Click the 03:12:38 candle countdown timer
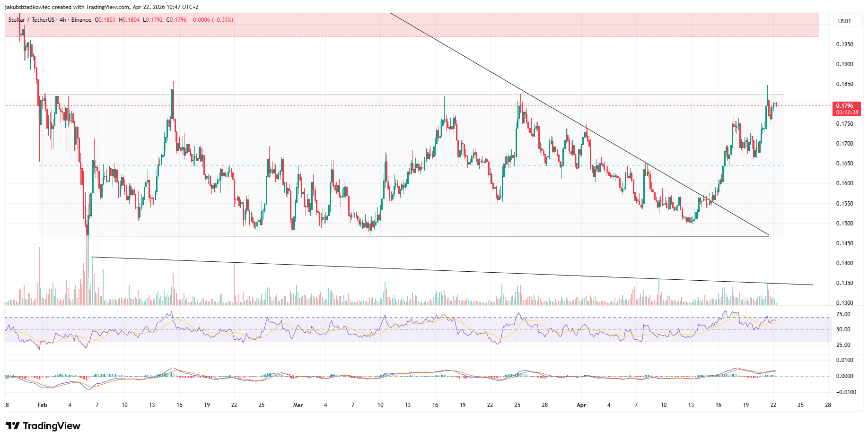868x440 pixels. click(x=846, y=112)
